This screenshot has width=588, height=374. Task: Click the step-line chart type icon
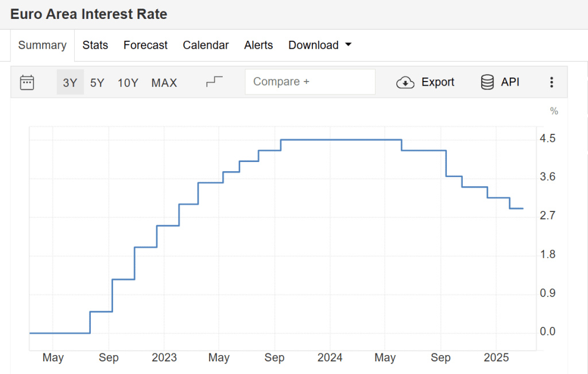[x=214, y=82]
